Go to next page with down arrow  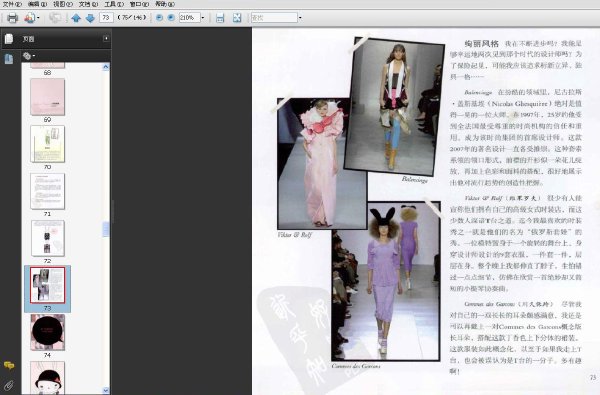90,18
